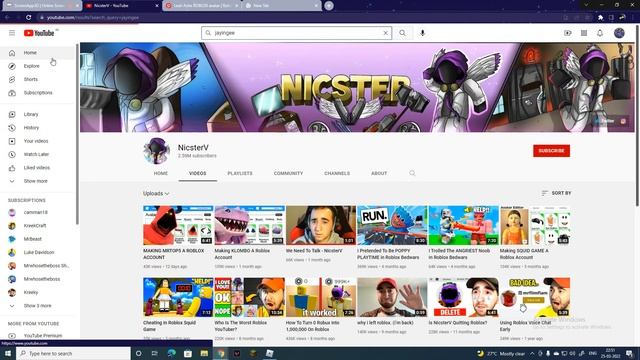Screen dimensions: 640x360
Task: Click the taskbar search box
Action: click(x=73, y=353)
